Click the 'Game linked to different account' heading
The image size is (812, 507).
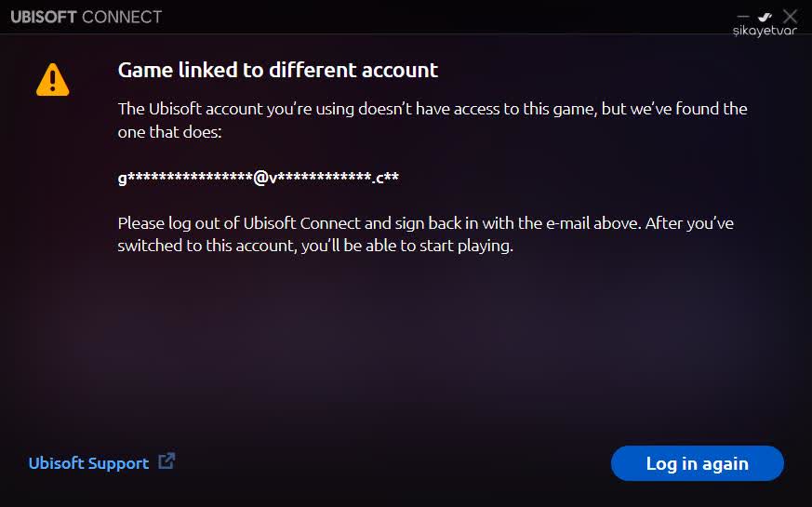[x=277, y=70]
